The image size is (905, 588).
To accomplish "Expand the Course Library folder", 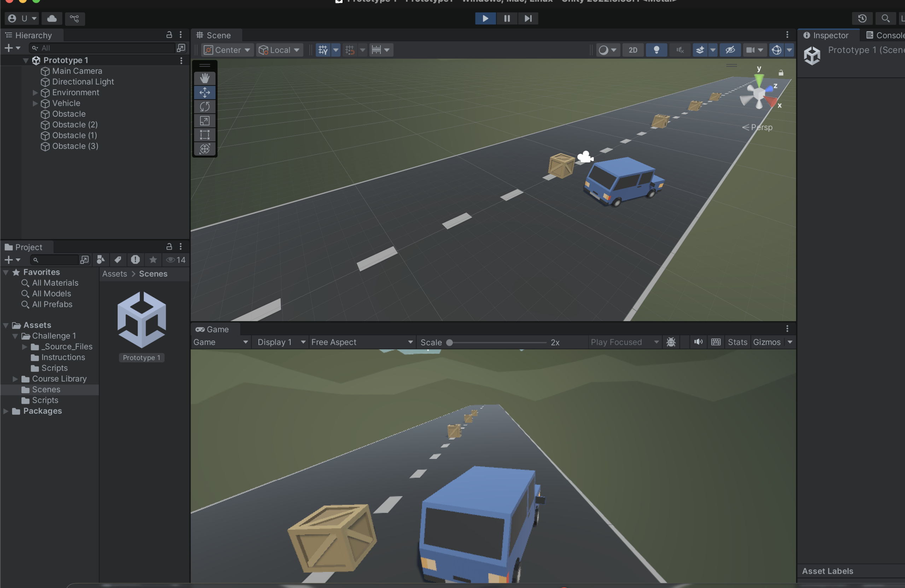I will coord(15,378).
